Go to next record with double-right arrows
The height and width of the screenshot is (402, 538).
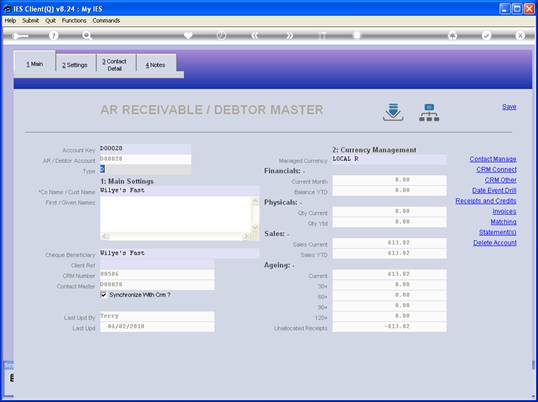click(290, 35)
